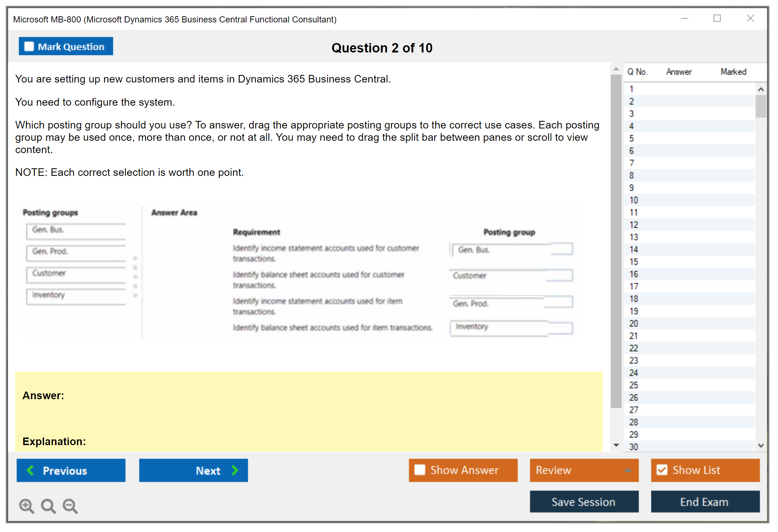The height and width of the screenshot is (532, 778).
Task: Open the Gen. Bus. posting group answer box
Action: pos(512,249)
